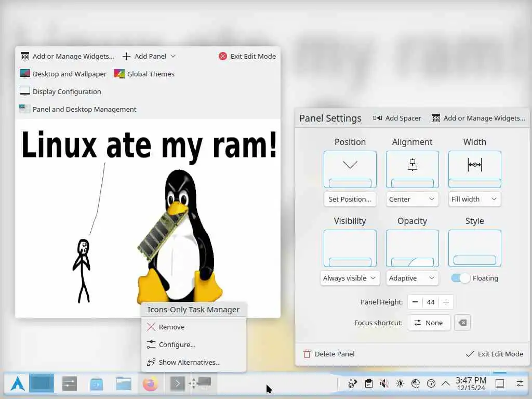This screenshot has height=399, width=532.
Task: Click Add or Manage Widgets in Panel Settings
Action: pos(478,118)
